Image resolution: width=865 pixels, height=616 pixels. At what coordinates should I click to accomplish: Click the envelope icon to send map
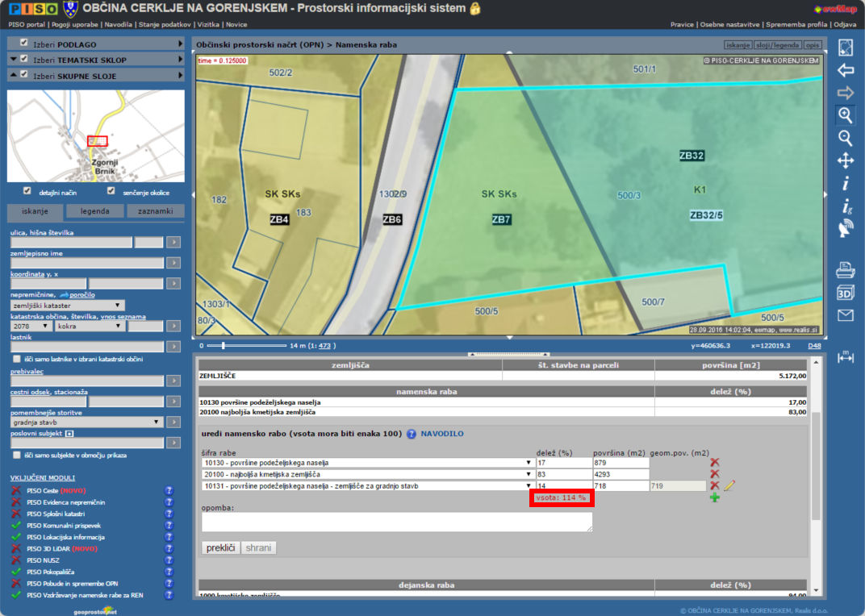(845, 315)
